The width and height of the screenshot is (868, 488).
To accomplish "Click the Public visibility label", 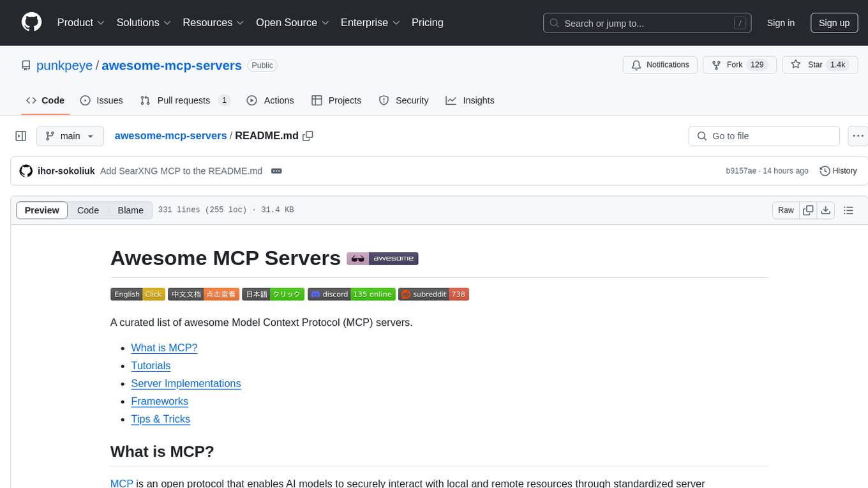I will (x=262, y=65).
